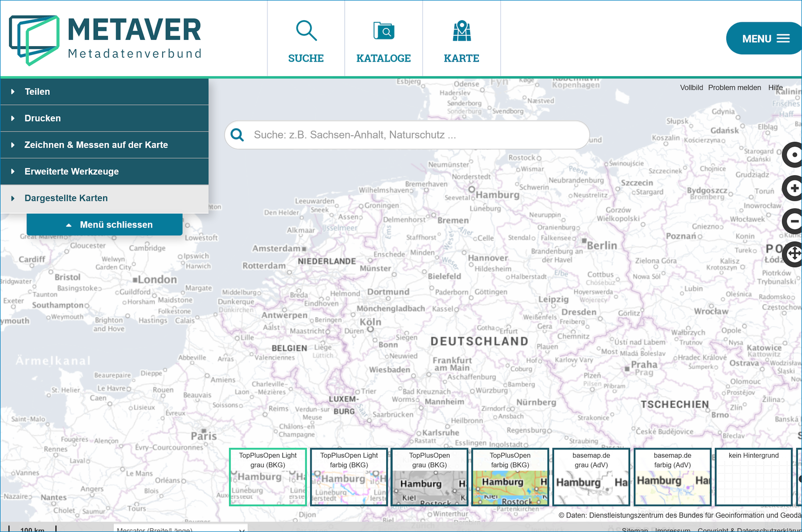
Task: Select TopPlusOpen farbig (BKG) background
Action: [511, 477]
